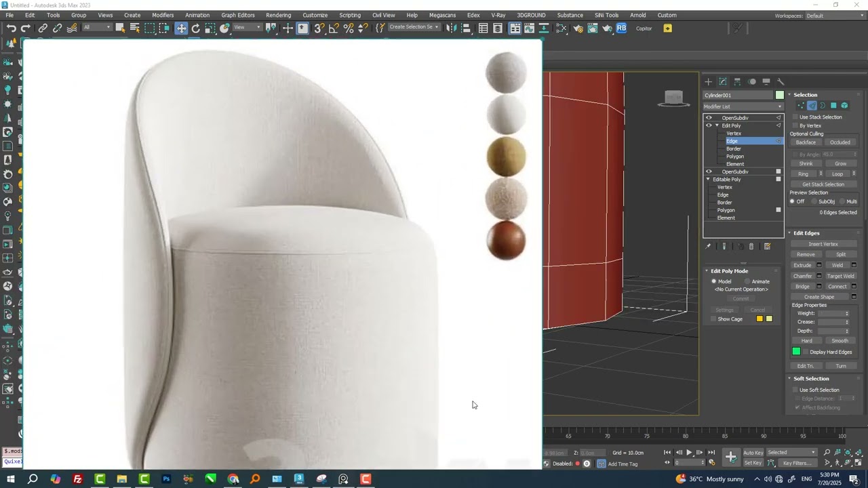Click the Chamfer button
The image size is (868, 488).
[803, 276]
